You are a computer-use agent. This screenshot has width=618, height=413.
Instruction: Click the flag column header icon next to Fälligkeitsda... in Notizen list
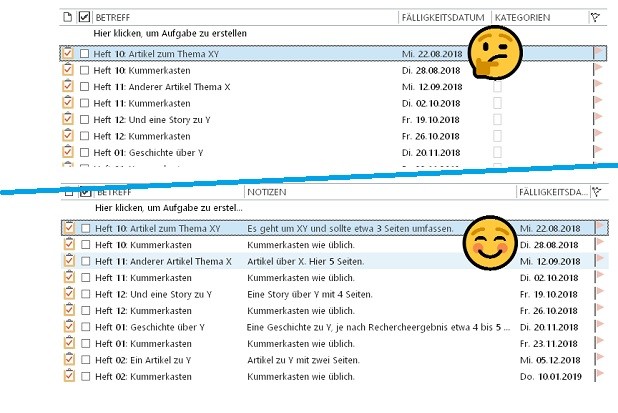point(597,192)
